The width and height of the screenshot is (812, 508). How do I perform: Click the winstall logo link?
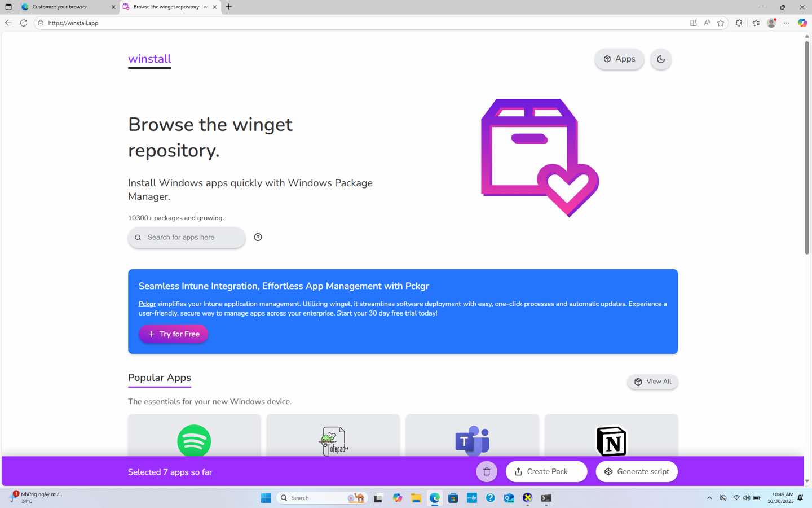tap(149, 59)
